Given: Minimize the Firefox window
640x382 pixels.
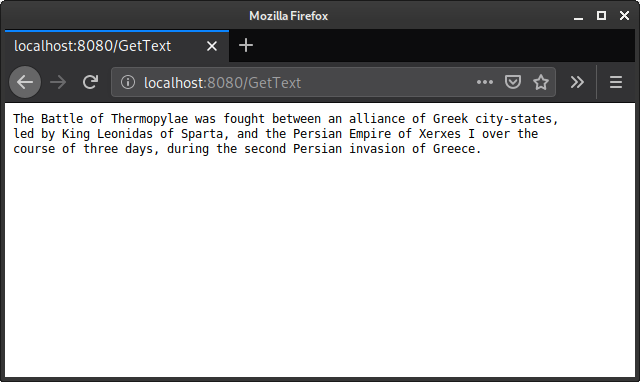Looking at the screenshot, I should 578,16.
